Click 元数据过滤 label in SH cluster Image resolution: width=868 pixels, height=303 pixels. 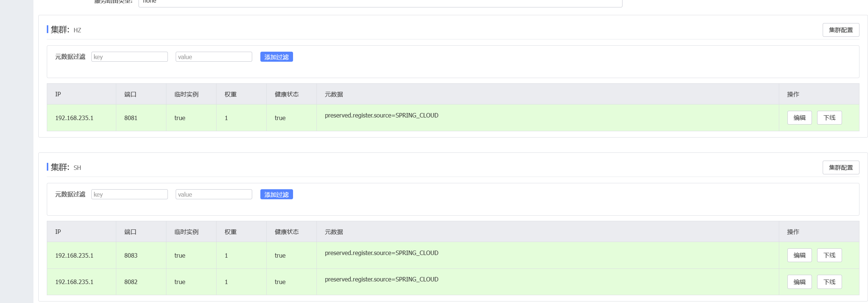click(70, 194)
